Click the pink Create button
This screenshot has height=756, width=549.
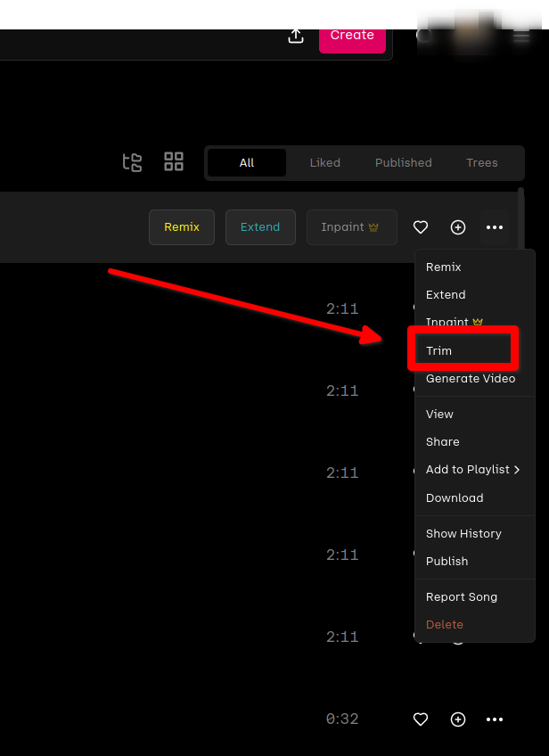pos(352,39)
